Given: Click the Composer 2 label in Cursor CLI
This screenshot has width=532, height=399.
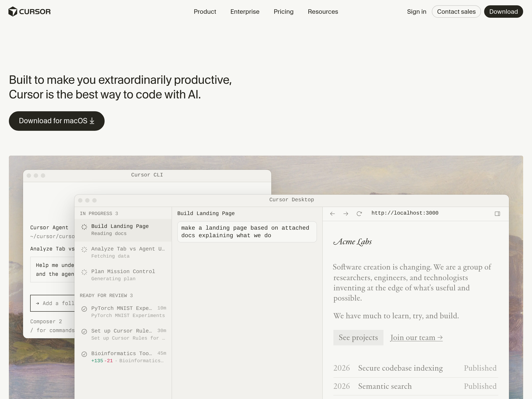Looking at the screenshot, I should 46,321.
